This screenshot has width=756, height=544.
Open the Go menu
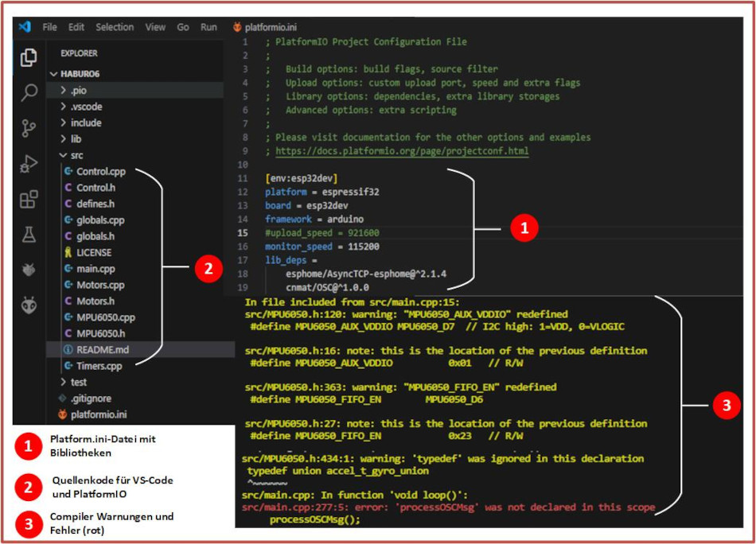click(183, 27)
